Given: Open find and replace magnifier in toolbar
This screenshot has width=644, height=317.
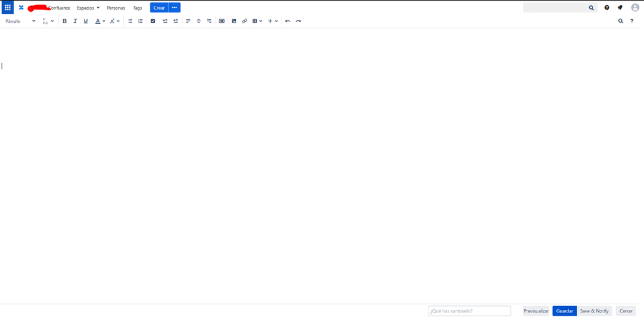Looking at the screenshot, I should (x=621, y=21).
